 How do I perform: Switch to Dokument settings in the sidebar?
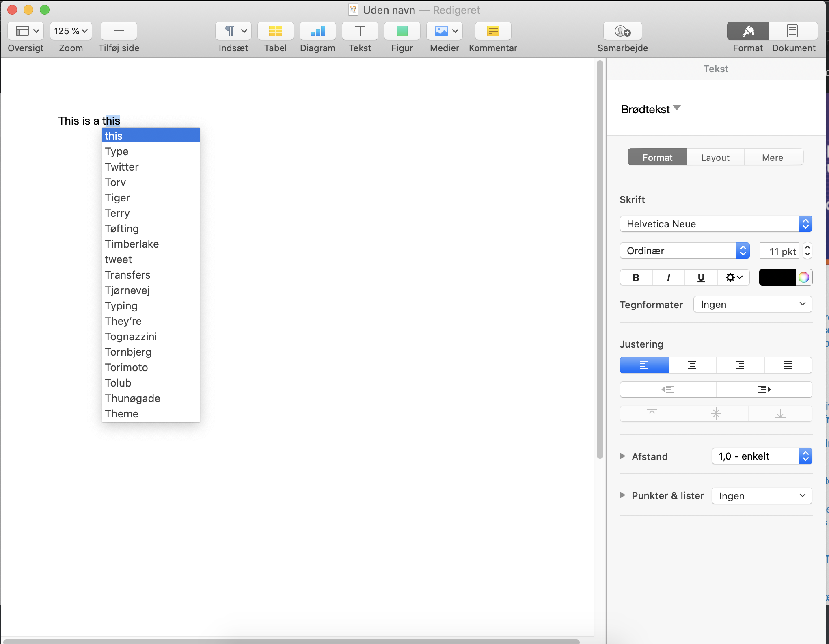point(792,31)
